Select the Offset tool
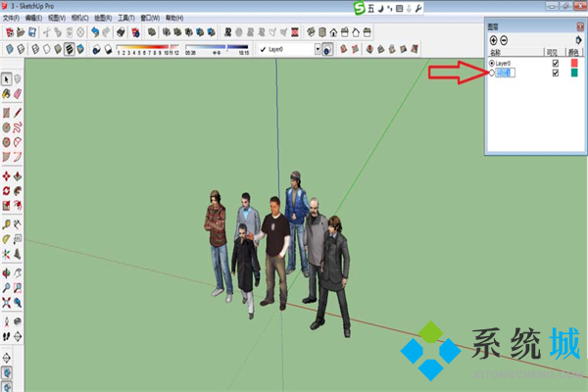The width and height of the screenshot is (588, 392). 18,206
